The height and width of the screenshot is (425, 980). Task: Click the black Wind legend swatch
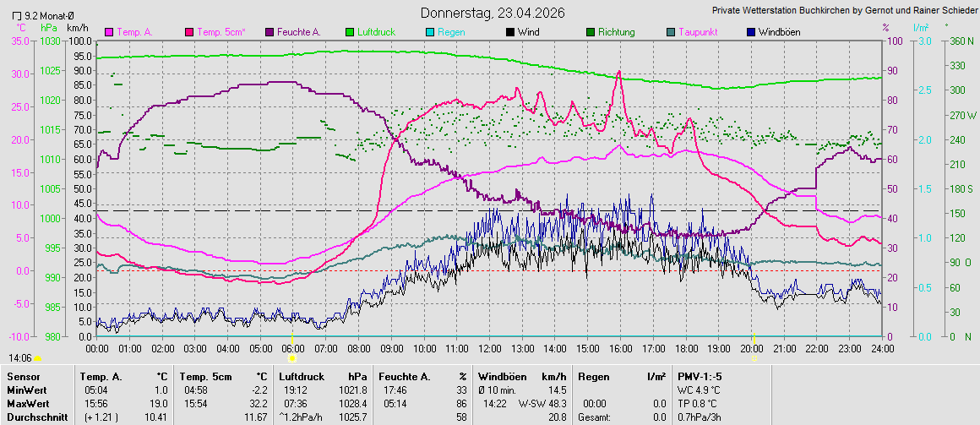point(510,32)
